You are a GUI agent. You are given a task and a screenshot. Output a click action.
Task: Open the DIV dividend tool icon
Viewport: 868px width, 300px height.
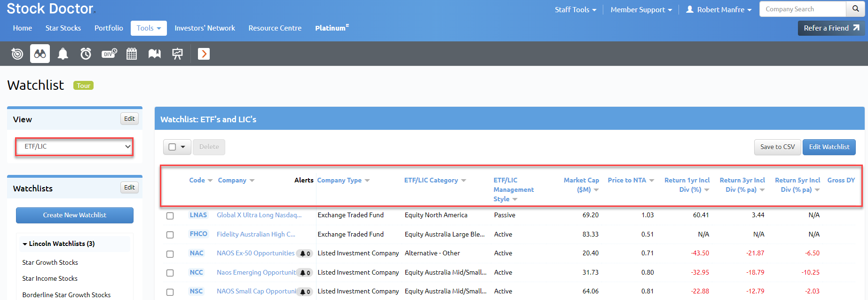pos(109,54)
